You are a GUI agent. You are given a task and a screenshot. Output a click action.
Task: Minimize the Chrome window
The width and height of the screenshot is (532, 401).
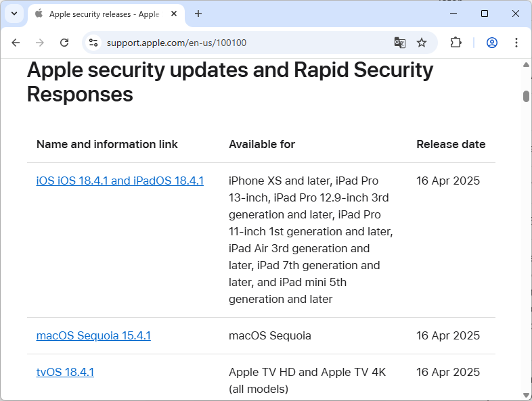click(453, 14)
